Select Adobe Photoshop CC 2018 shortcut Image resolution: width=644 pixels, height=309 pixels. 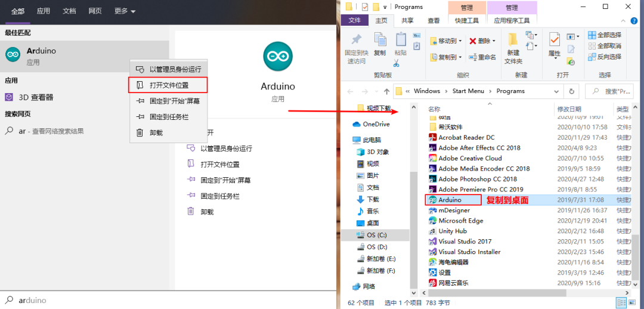click(x=477, y=179)
